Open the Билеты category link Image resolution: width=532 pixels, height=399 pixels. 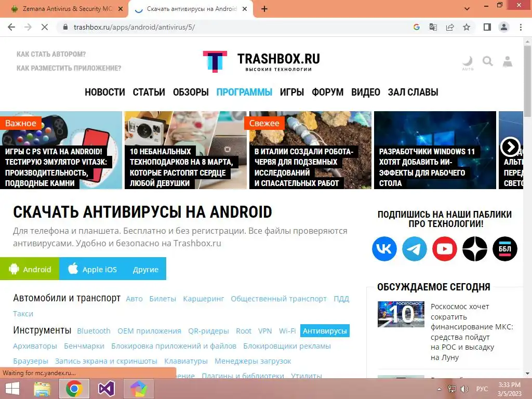(163, 299)
